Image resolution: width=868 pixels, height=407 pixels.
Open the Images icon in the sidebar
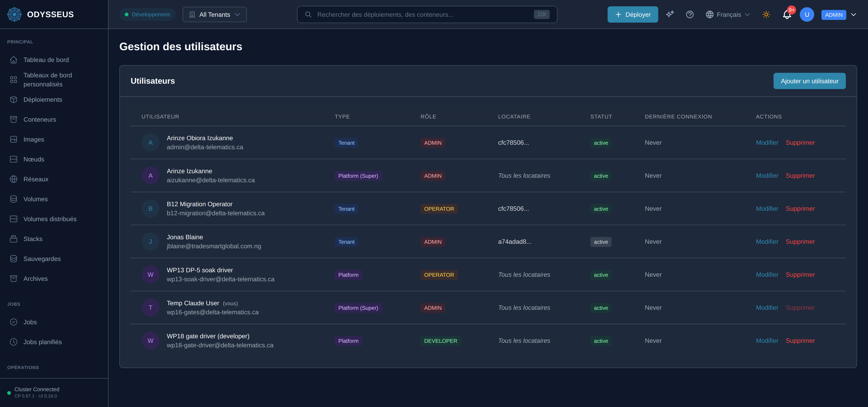[14, 139]
